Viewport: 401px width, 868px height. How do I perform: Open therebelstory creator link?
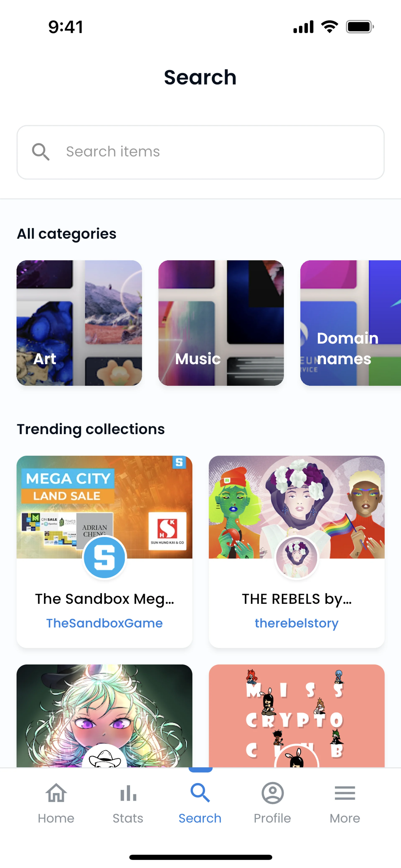click(297, 623)
